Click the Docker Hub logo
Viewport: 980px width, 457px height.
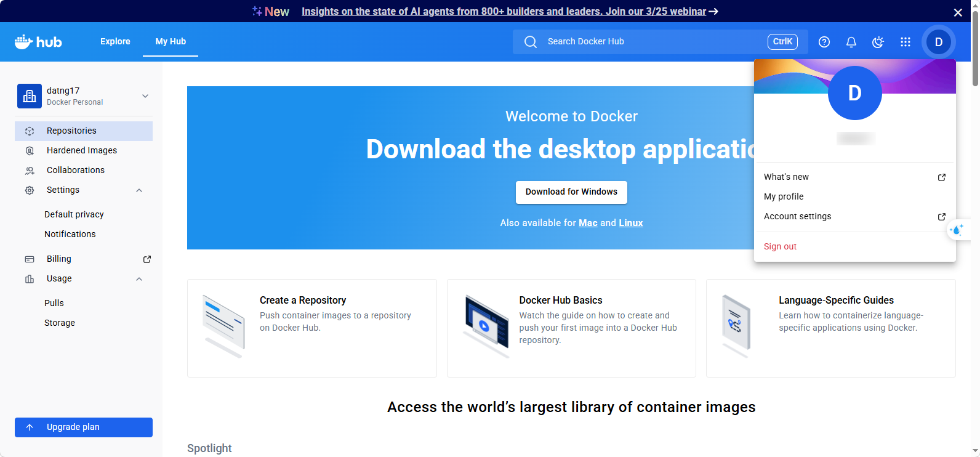pos(38,42)
